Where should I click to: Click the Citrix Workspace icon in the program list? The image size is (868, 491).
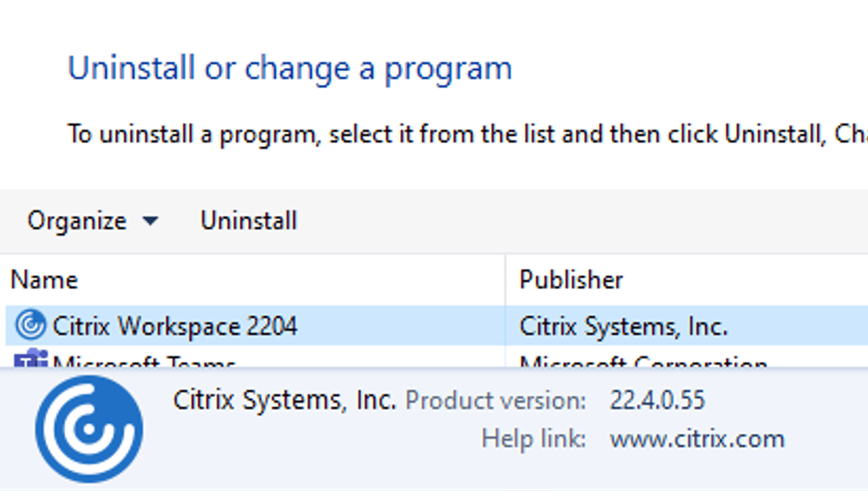tap(31, 325)
